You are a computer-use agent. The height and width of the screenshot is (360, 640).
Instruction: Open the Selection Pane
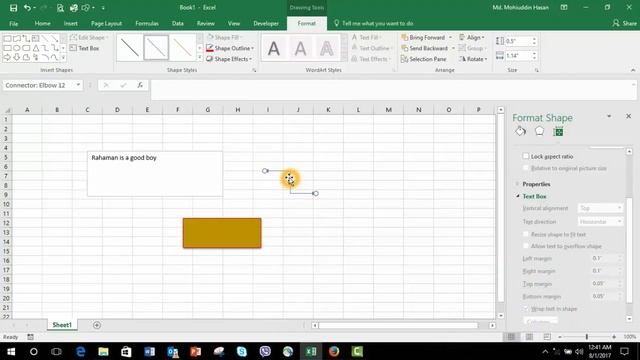(x=424, y=59)
